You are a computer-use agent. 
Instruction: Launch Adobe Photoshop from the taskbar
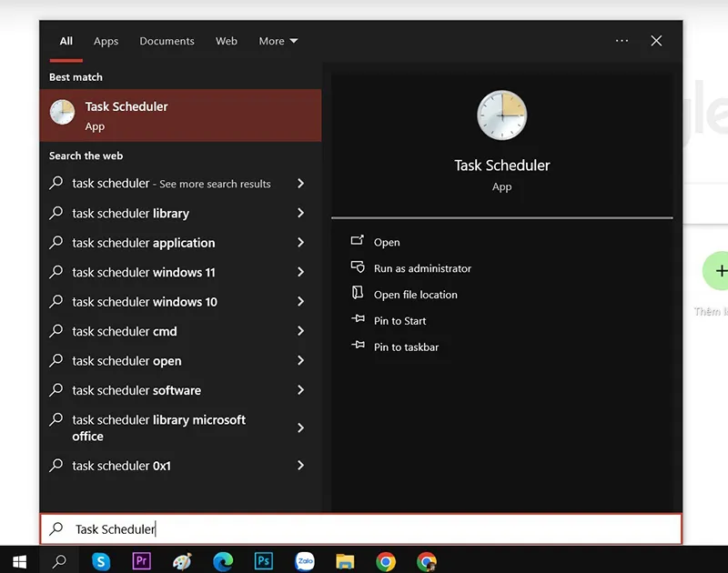tap(263, 561)
